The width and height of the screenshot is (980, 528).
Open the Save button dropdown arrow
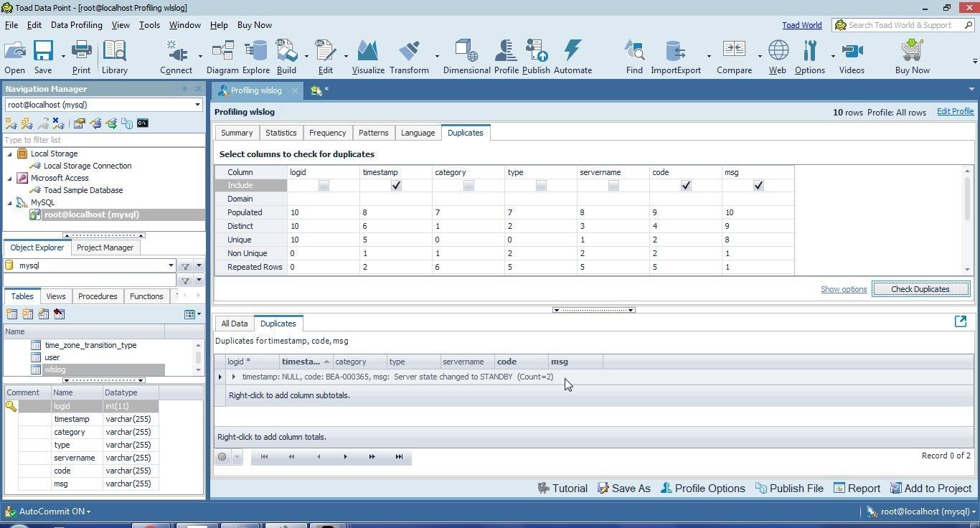click(x=63, y=56)
